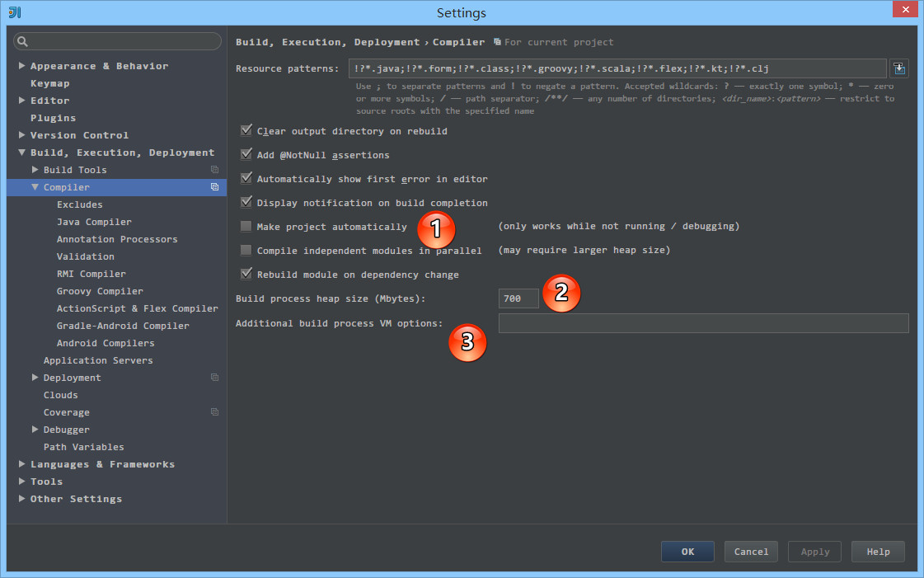The width and height of the screenshot is (924, 578).
Task: Expand the Appearance & Behavior section
Action: click(21, 66)
